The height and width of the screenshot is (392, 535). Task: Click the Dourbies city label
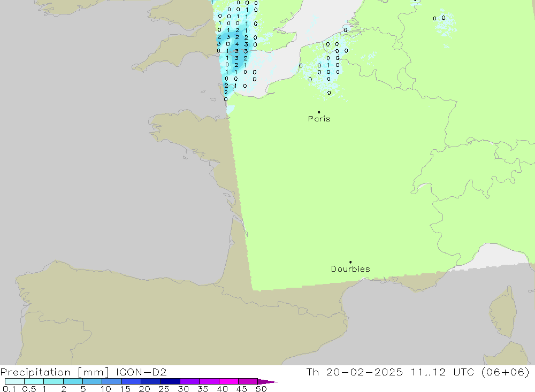point(350,269)
